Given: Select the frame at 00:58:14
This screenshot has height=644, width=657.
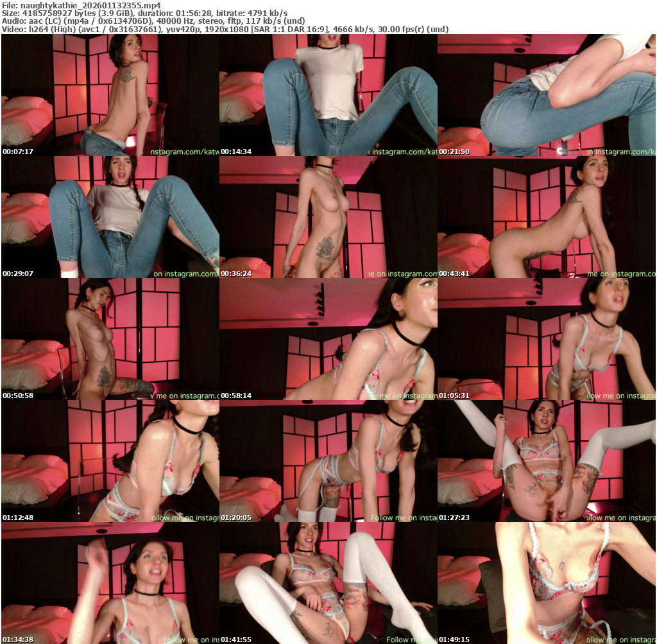Looking at the screenshot, I should pyautogui.click(x=328, y=339).
